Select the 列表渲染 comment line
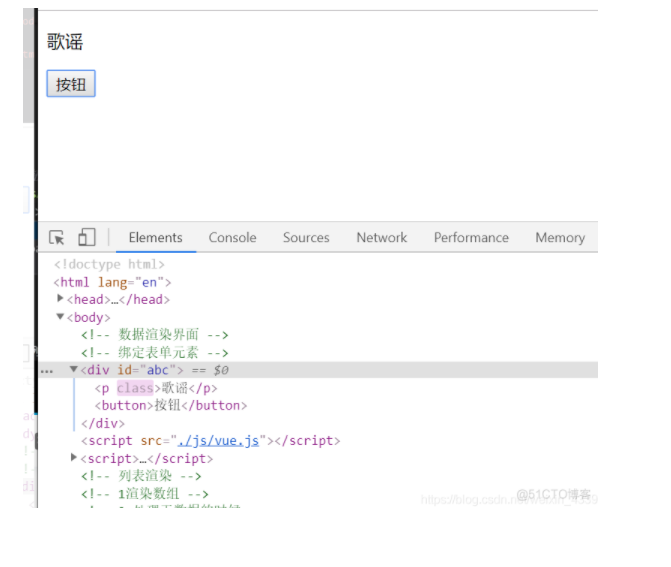671x567 pixels. [x=141, y=476]
